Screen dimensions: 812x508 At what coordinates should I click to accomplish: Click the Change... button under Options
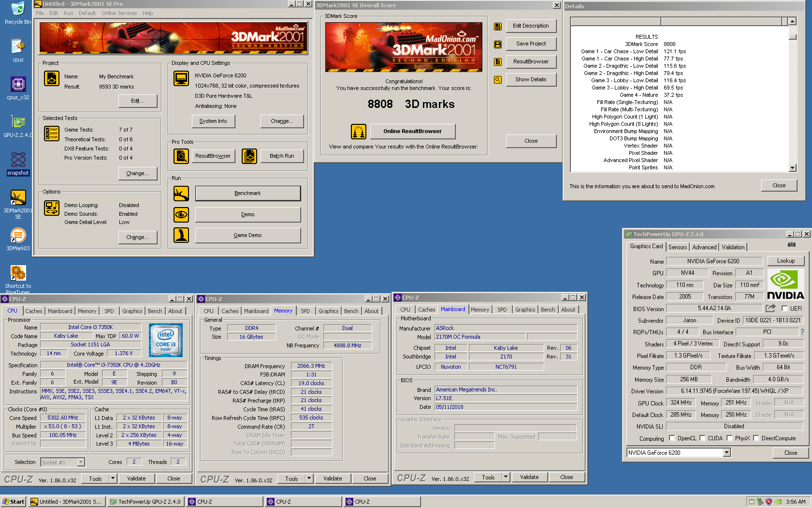pyautogui.click(x=138, y=238)
